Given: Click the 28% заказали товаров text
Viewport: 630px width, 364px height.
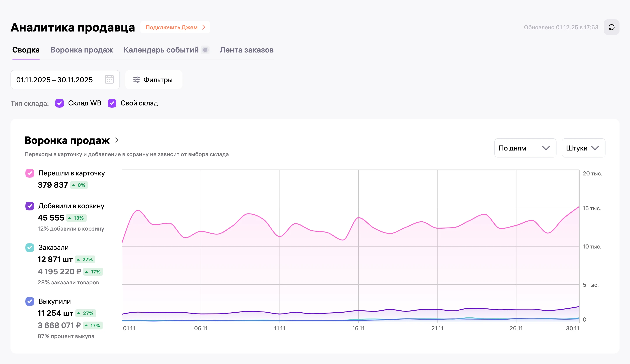Looking at the screenshot, I should [x=68, y=282].
